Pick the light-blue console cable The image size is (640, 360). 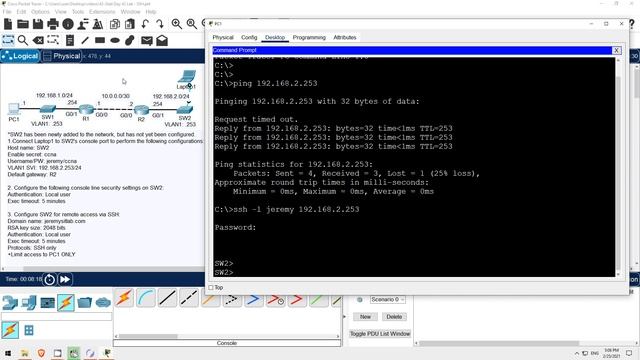[146, 298]
